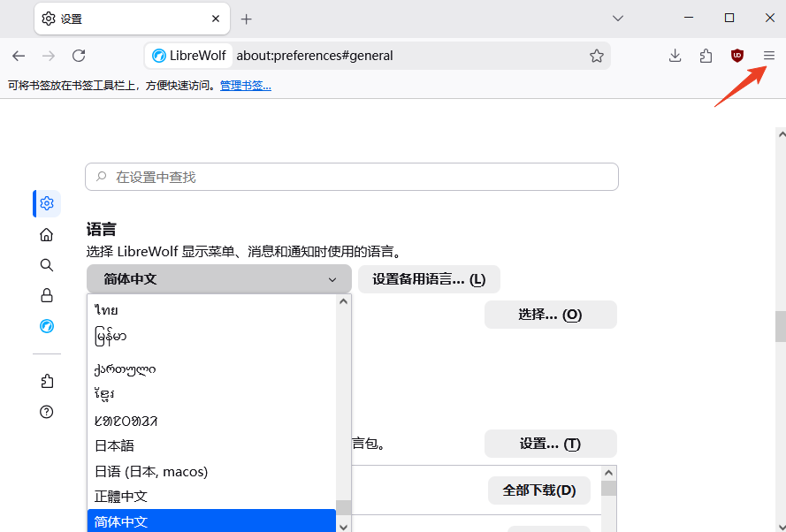Maximize the browser window
This screenshot has height=532, width=786.
pos(729,18)
